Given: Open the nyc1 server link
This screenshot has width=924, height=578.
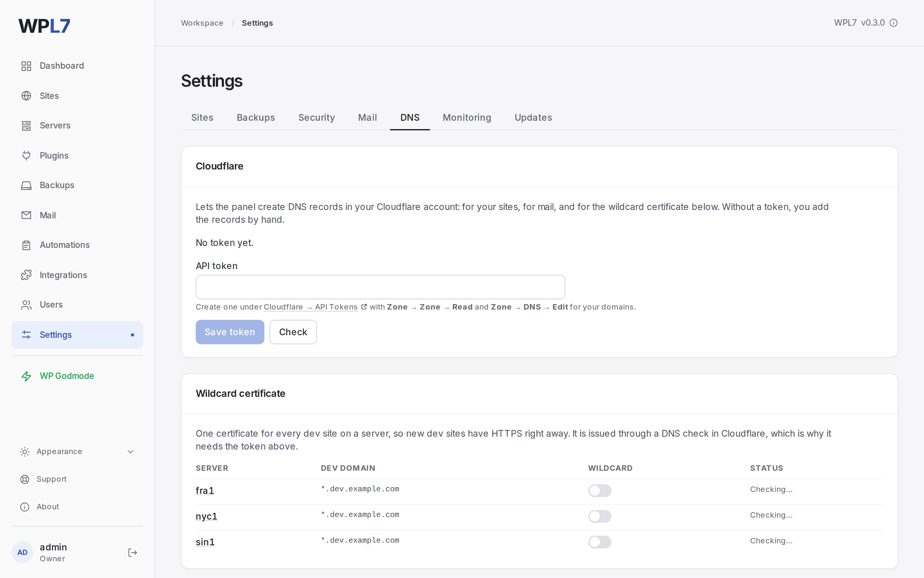Looking at the screenshot, I should pyautogui.click(x=206, y=516).
